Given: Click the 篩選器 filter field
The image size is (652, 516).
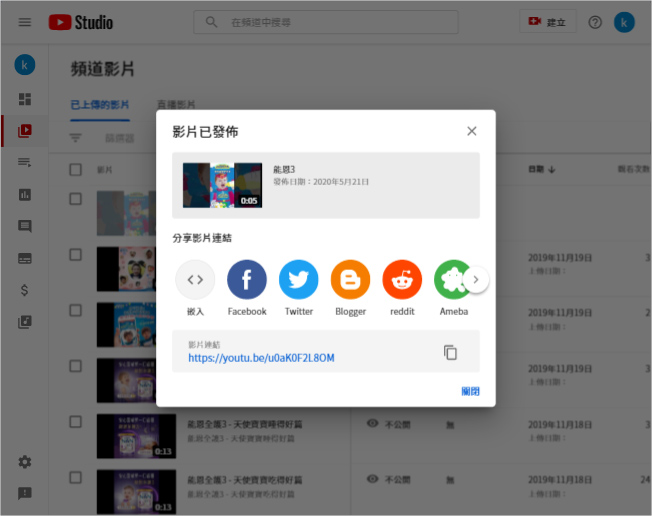Looking at the screenshot, I should click(120, 138).
